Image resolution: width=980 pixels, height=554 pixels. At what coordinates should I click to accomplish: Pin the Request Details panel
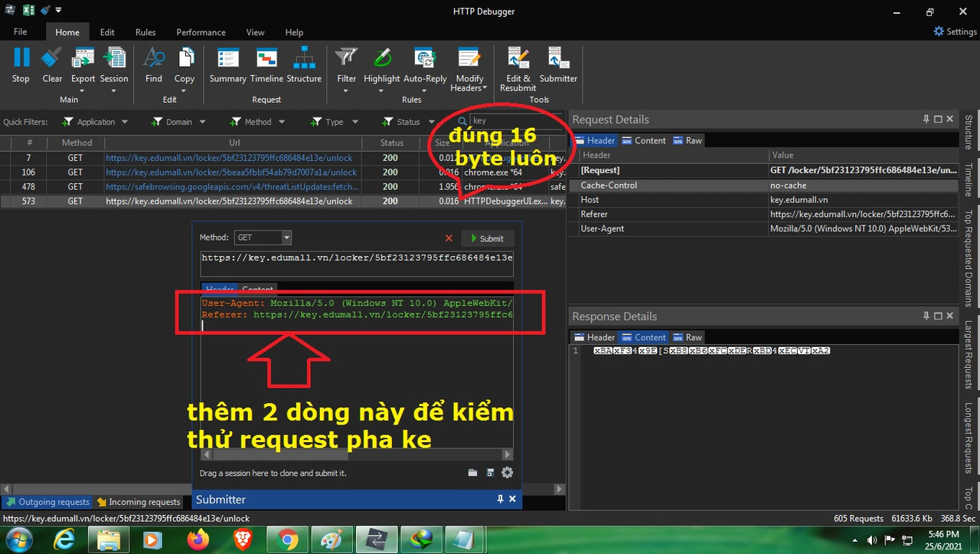click(926, 120)
